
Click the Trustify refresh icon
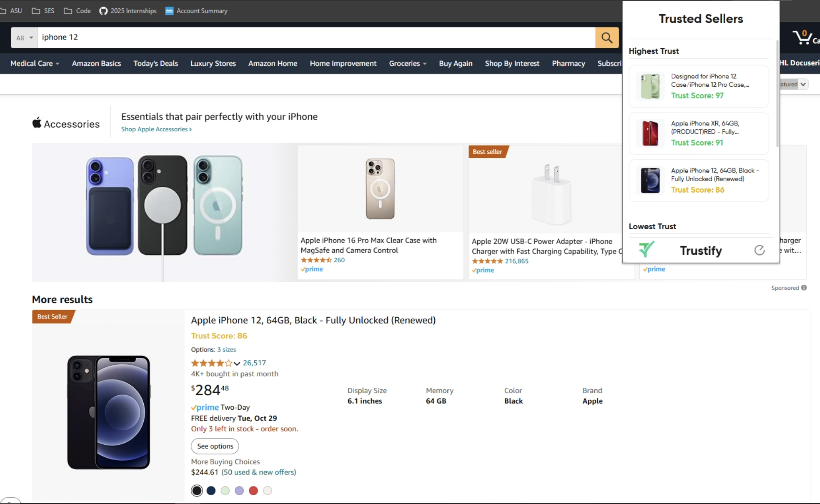pos(759,250)
